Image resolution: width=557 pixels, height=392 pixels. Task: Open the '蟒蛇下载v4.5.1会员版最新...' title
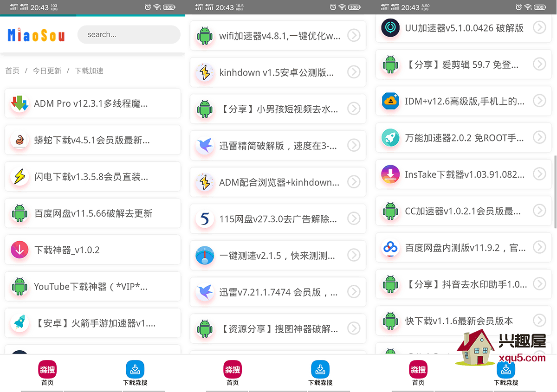(92, 140)
